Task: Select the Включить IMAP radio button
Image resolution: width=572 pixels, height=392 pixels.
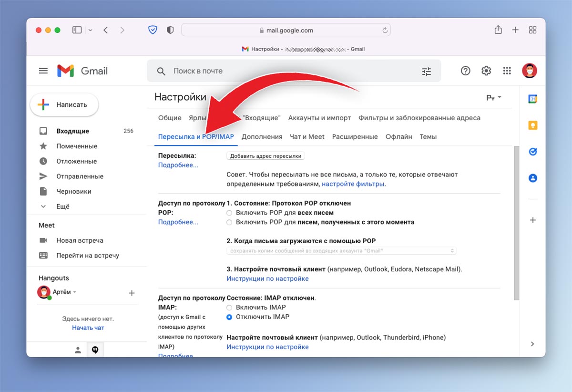Action: (229, 308)
